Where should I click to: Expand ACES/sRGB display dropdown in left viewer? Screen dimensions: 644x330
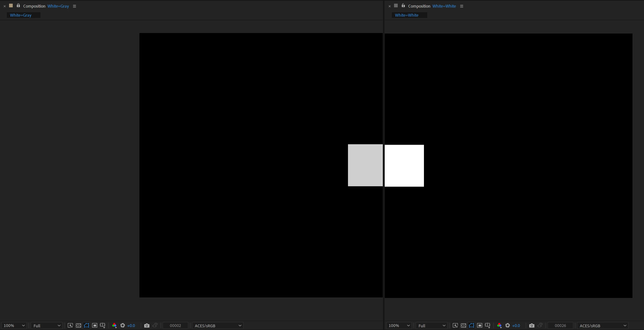pos(218,326)
